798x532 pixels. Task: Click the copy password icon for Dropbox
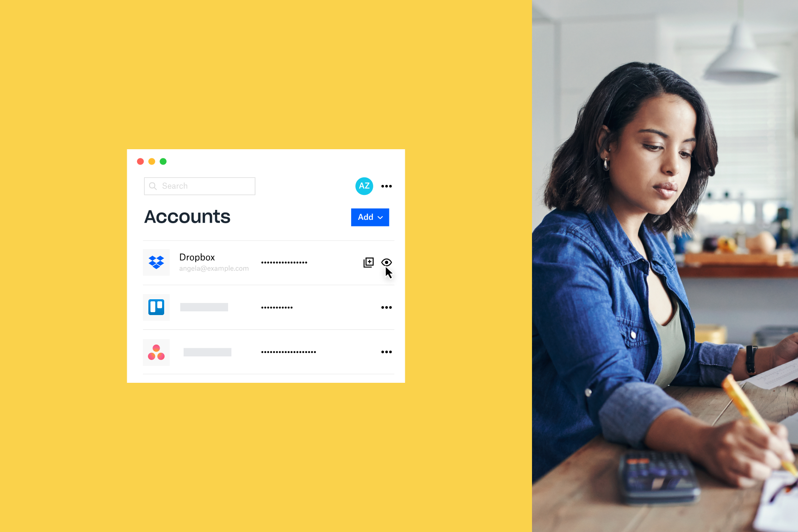369,261
